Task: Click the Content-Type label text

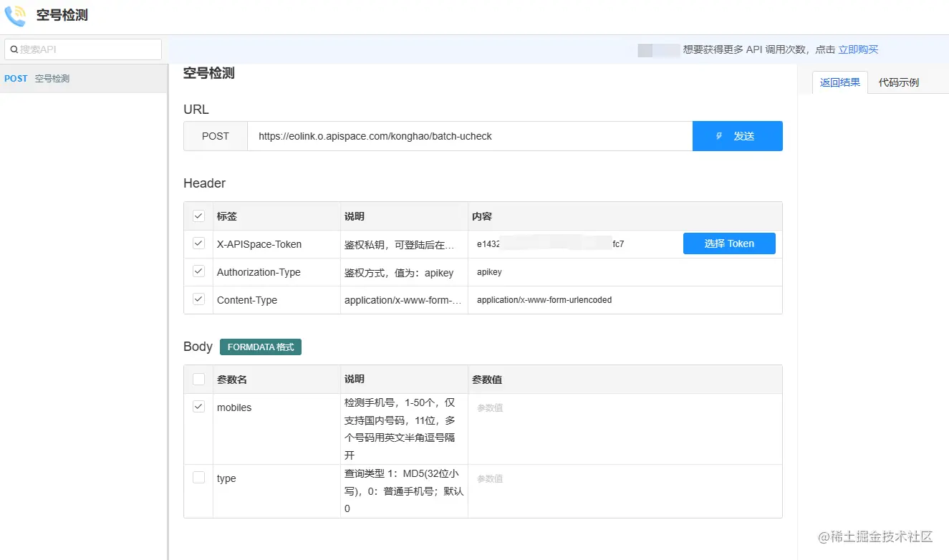Action: [x=247, y=300]
